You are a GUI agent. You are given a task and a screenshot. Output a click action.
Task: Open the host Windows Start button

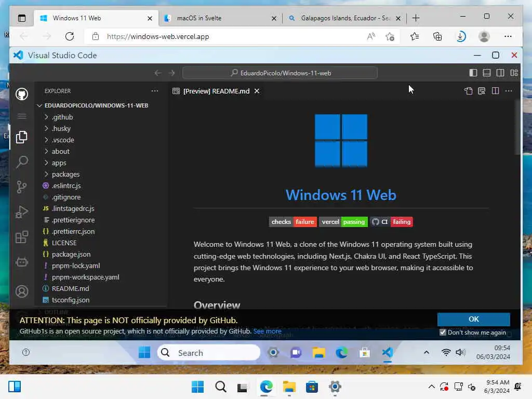point(197,387)
